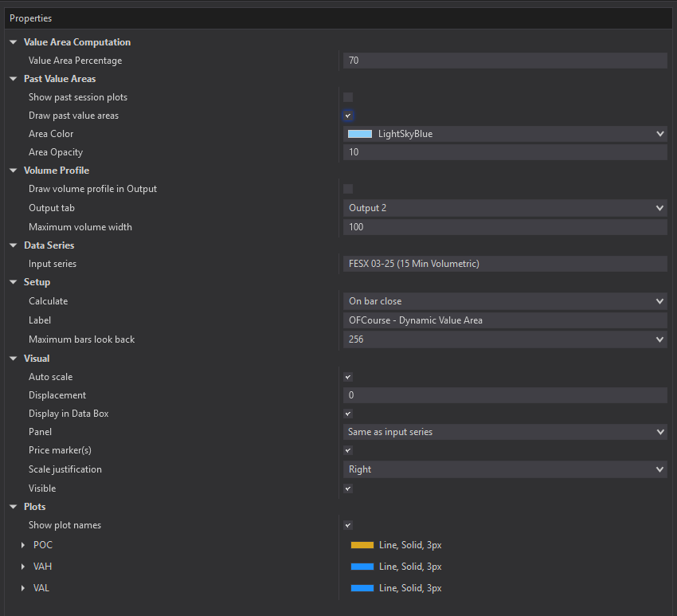
Task: Click the Input series field
Action: [505, 264]
